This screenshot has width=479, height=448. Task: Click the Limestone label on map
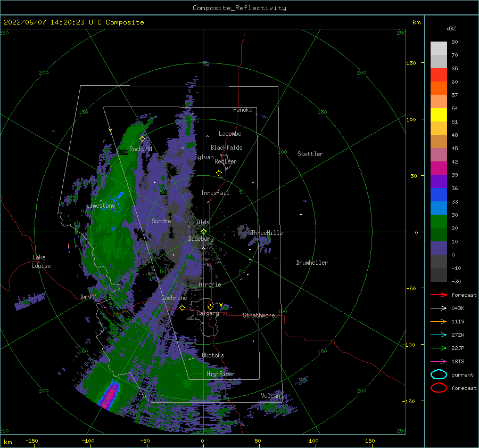[101, 206]
